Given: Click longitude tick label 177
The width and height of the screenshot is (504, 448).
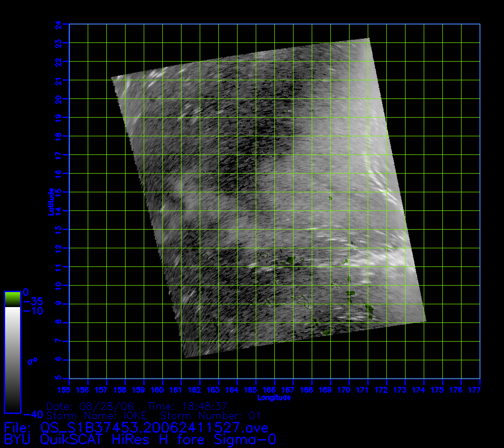Looking at the screenshot, I should tap(480, 390).
